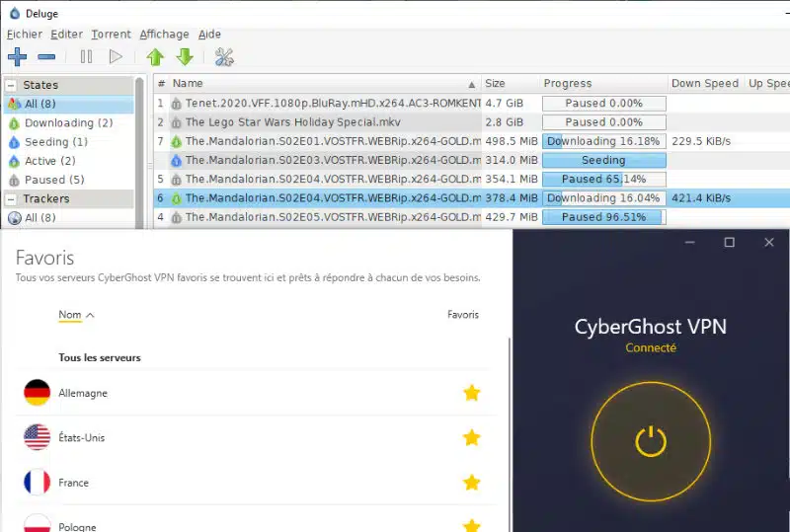Click status icon of Lego Star Wars torrent
This screenshot has width=790, height=532.
176,123
